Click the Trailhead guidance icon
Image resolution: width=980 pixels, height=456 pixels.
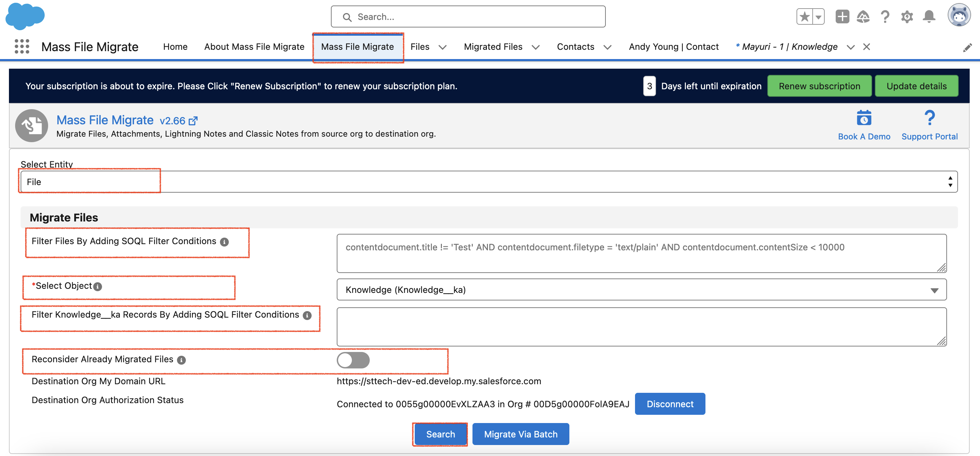click(x=863, y=17)
